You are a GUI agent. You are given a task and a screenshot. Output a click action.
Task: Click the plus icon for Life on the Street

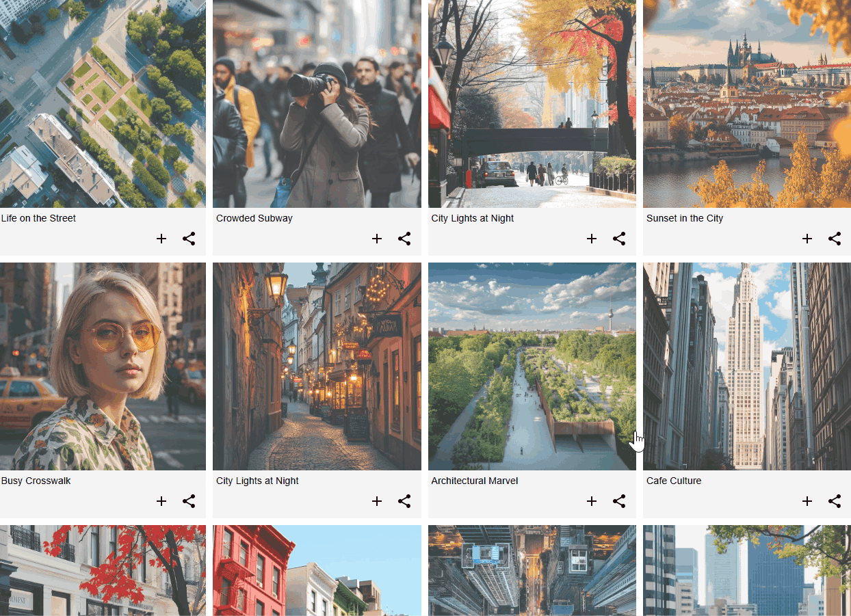(x=161, y=239)
